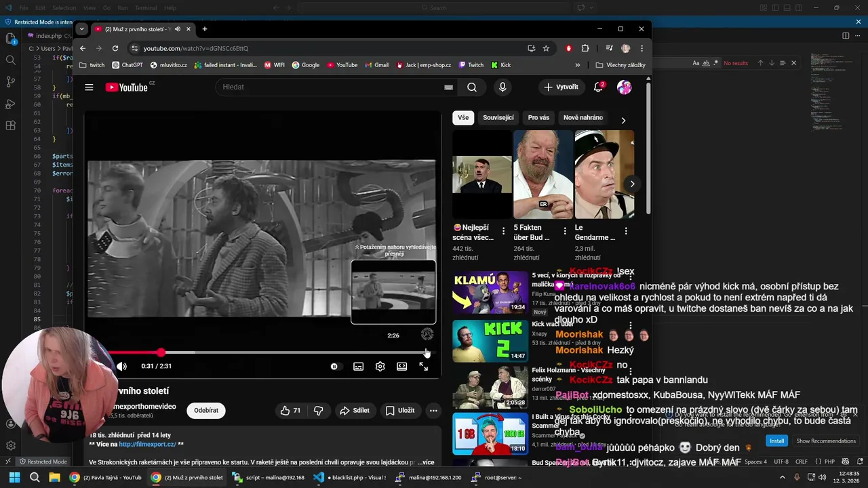Screen dimensions: 868x488
Task: Advance the Shorts shelf with next arrow
Action: tap(632, 184)
